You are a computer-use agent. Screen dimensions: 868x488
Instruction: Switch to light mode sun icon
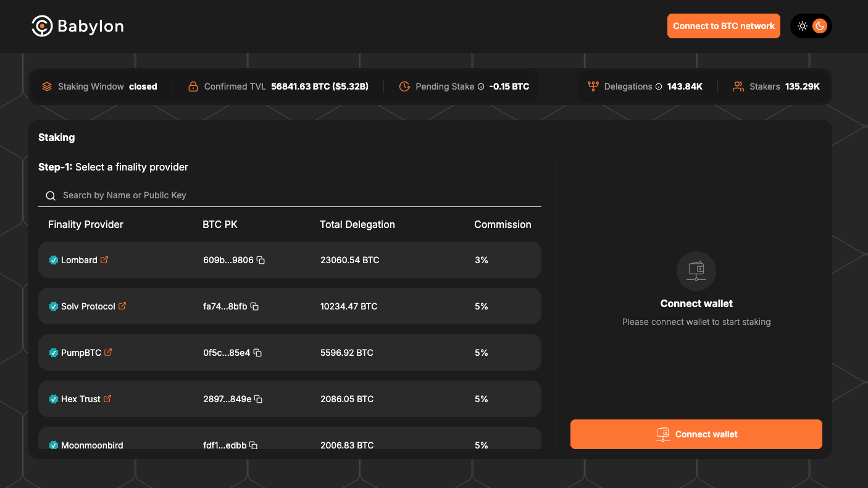pyautogui.click(x=802, y=26)
